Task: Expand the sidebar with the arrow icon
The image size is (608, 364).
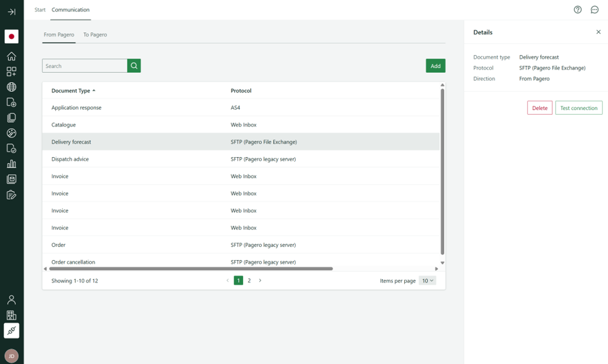Action: (x=11, y=11)
